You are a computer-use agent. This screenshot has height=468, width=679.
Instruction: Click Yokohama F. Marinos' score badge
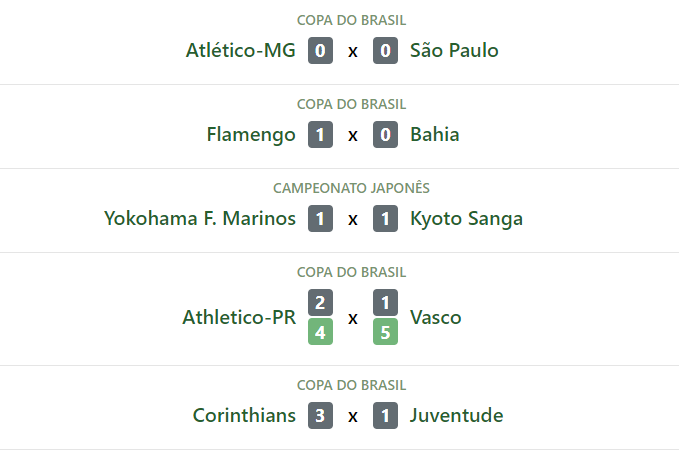pyautogui.click(x=320, y=219)
